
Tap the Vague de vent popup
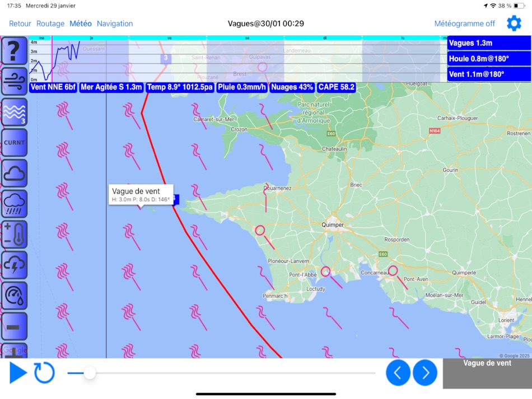point(141,195)
